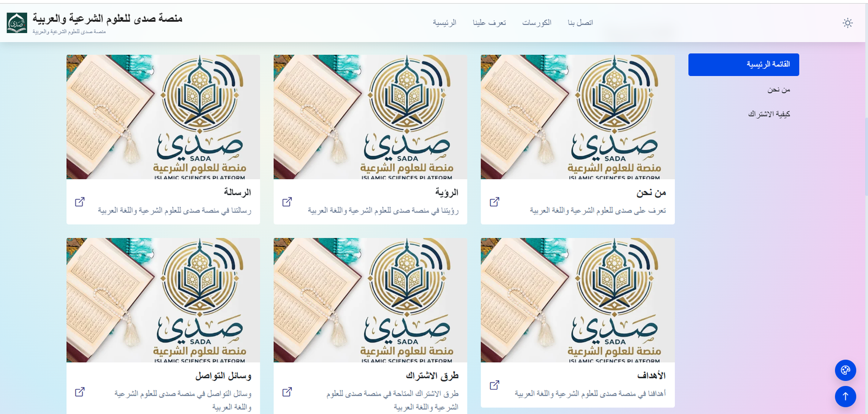
Task: Select اتصل بنا in the top navigation
Action: click(x=580, y=23)
